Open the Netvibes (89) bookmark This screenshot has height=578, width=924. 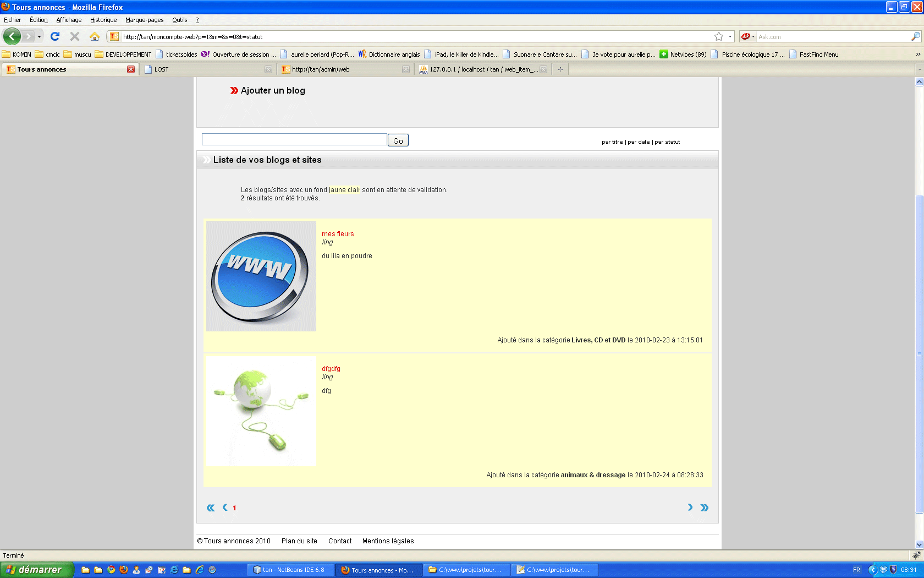point(683,54)
